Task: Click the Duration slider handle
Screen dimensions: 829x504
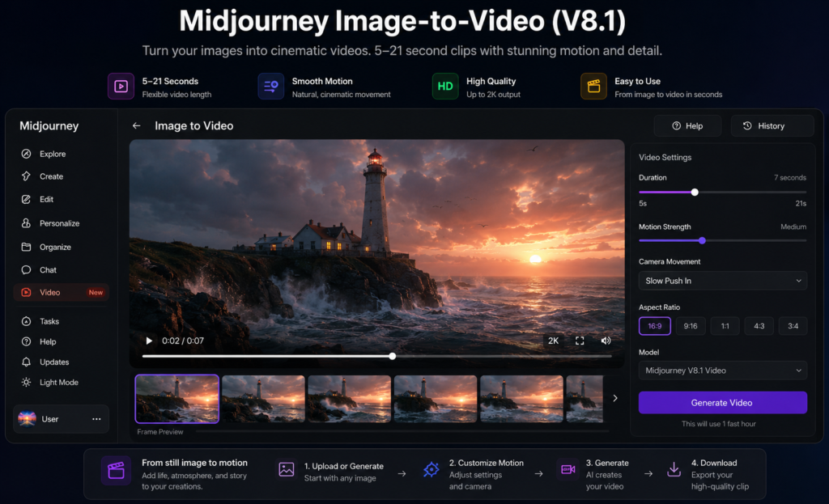Action: (x=695, y=193)
